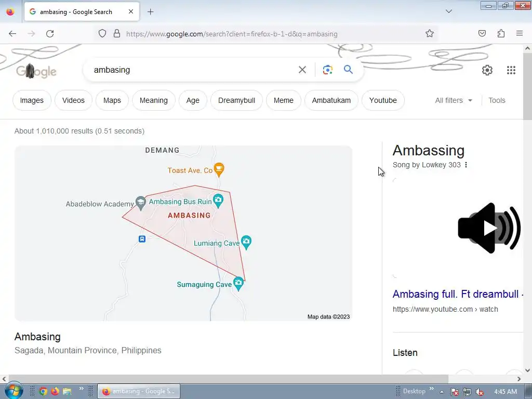
Task: Click the youtube.com watch URL
Action: point(445,309)
